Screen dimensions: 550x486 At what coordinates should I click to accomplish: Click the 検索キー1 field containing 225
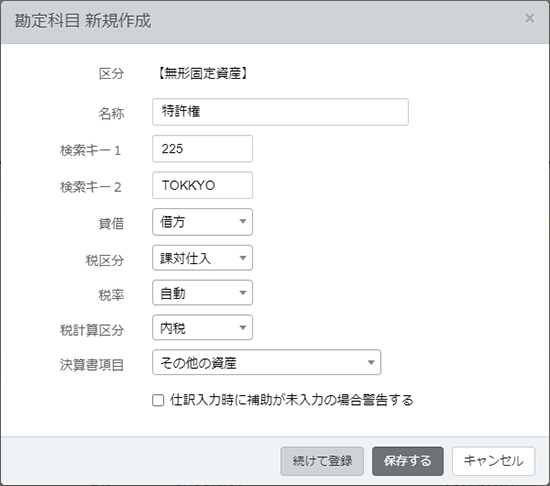(x=202, y=149)
